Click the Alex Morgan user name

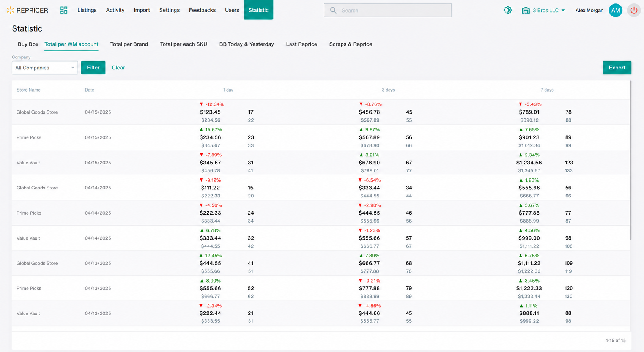point(589,10)
